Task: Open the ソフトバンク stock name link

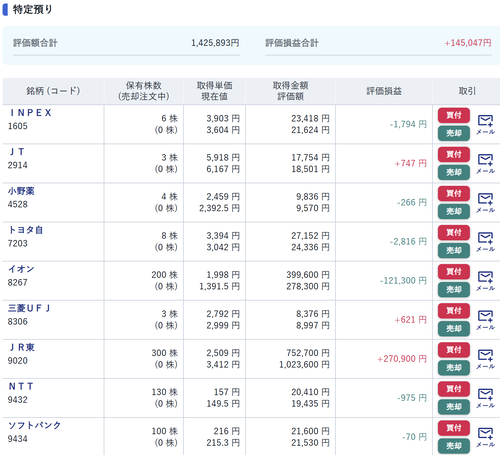Action: pos(34,425)
